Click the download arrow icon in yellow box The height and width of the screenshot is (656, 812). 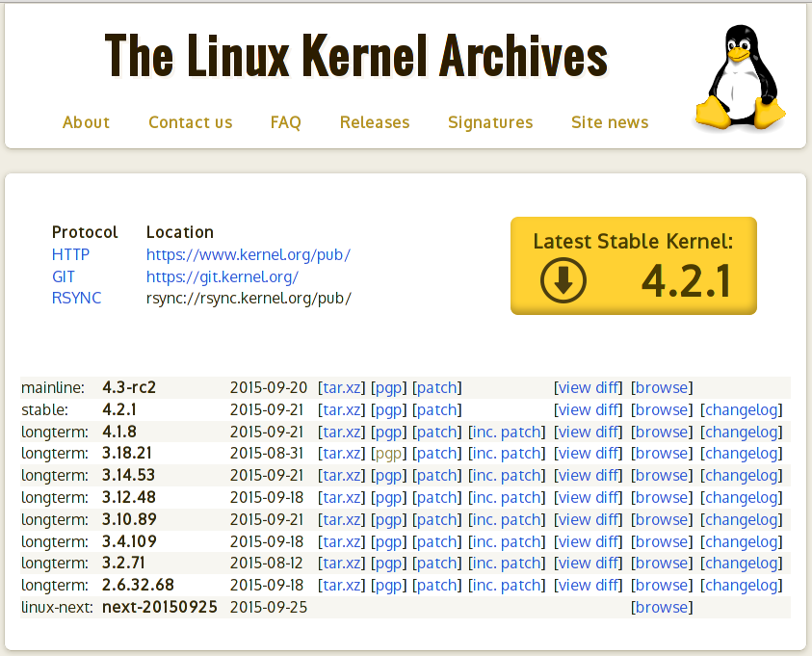563,280
